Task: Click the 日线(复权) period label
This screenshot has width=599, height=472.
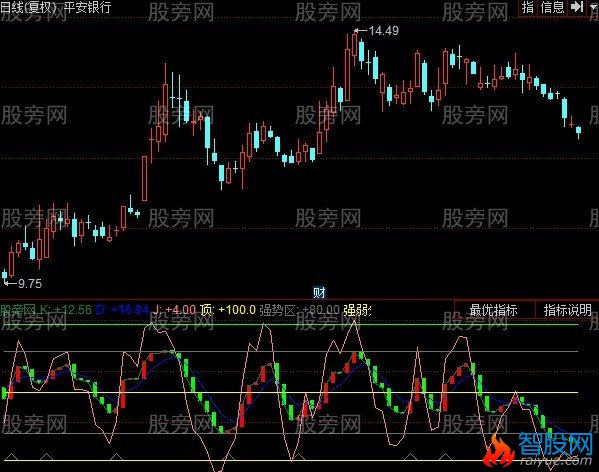Action: coord(29,7)
